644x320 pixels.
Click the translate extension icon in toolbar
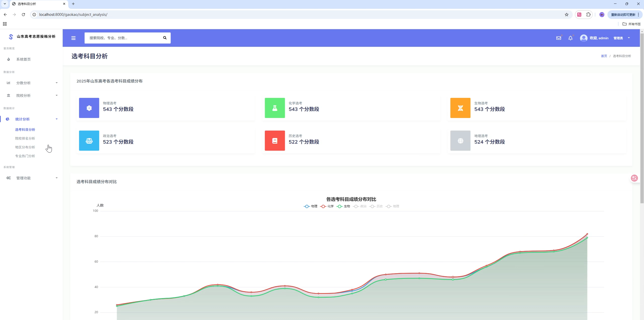pyautogui.click(x=579, y=15)
